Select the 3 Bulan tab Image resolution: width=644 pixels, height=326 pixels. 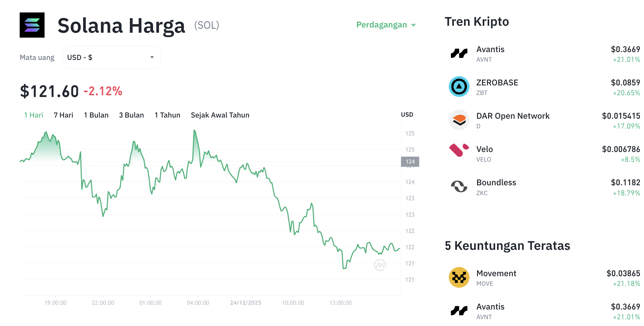point(132,115)
